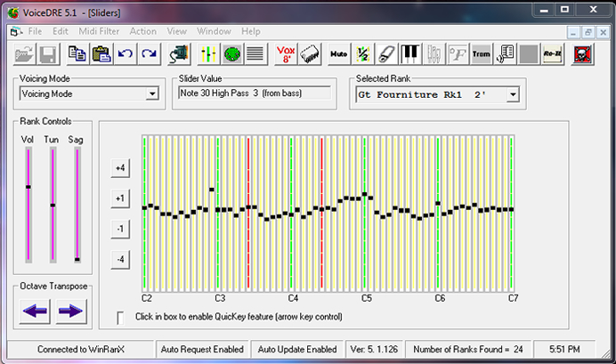
Task: Click the Paste clipboard icon
Action: tap(101, 54)
